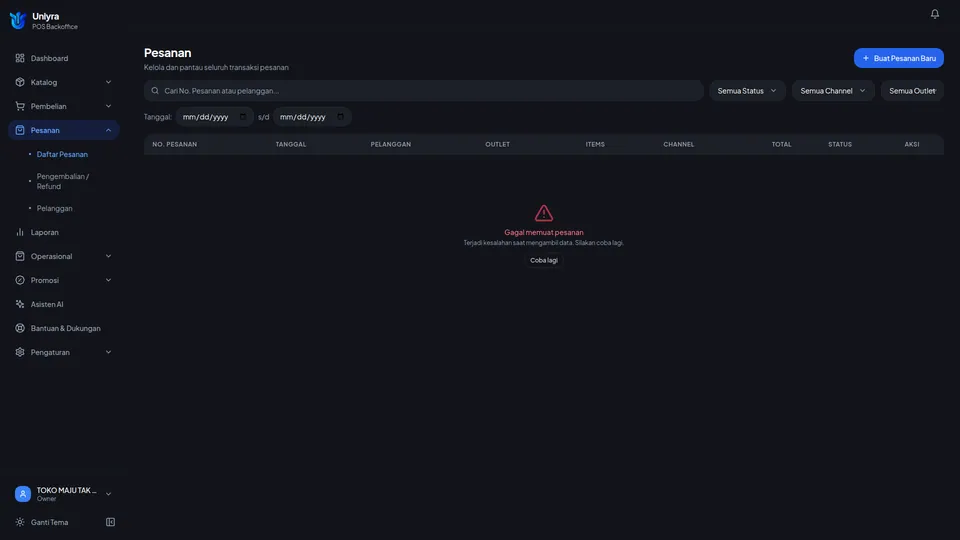
Task: Click the search magnifier icon
Action: [155, 91]
